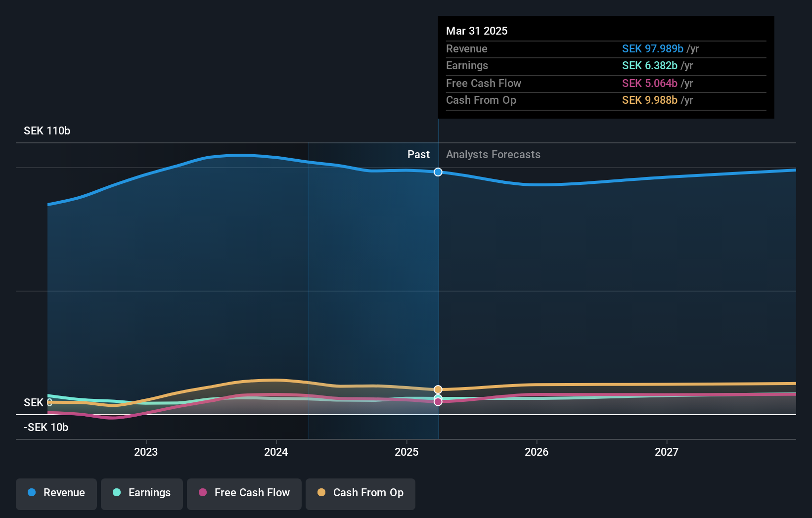Click the SEK 9.988b cash from op value
The image size is (812, 518).
click(x=650, y=100)
